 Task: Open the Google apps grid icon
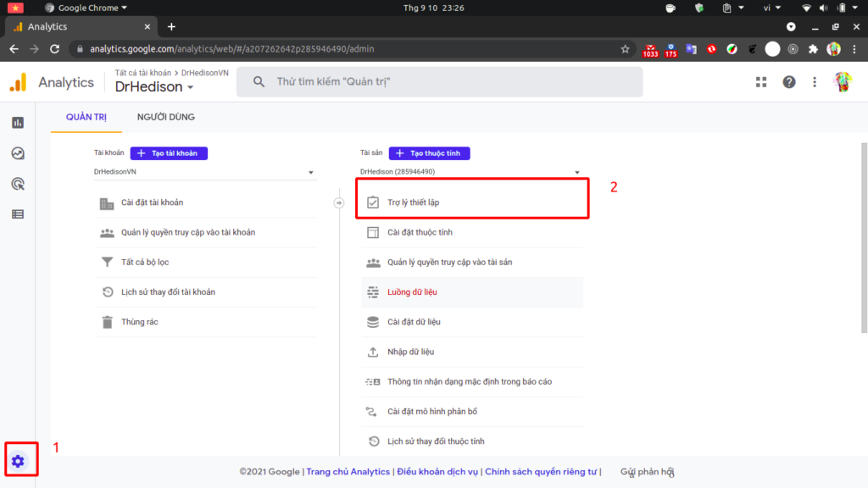(761, 82)
